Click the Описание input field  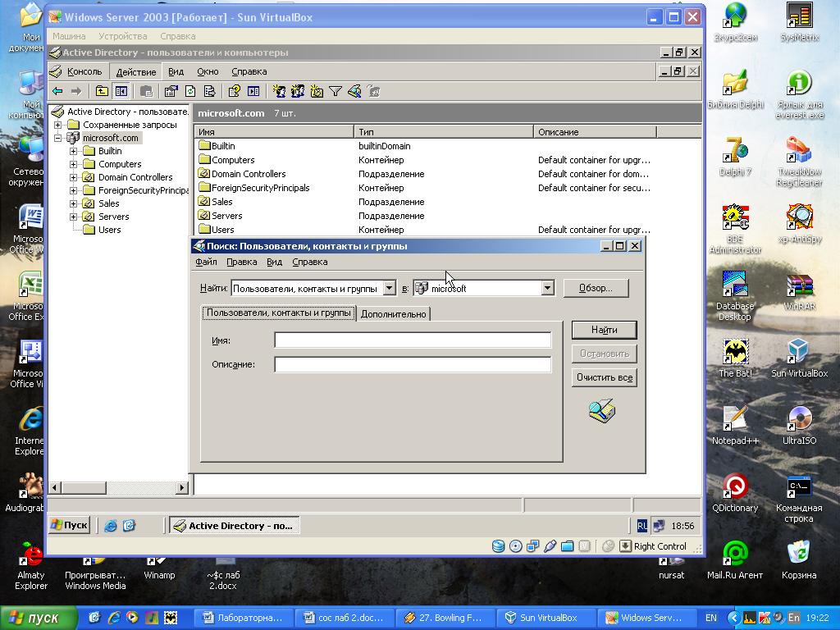[x=413, y=365]
